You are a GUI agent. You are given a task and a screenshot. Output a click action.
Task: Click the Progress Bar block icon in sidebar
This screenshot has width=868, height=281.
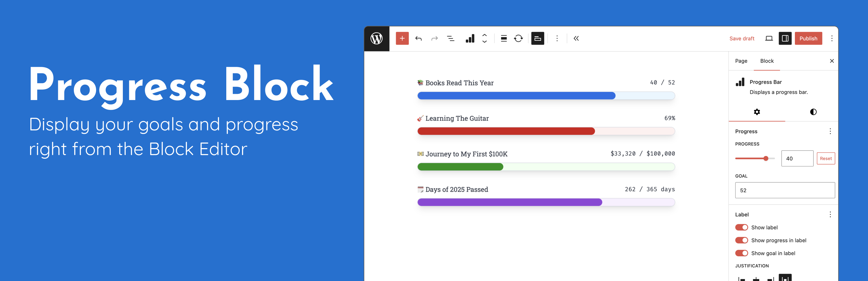740,82
